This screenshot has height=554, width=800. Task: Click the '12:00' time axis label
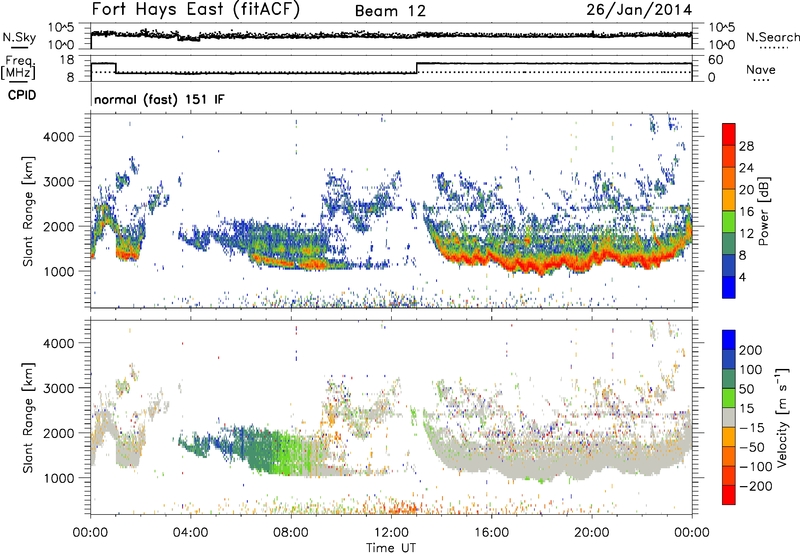tap(391, 533)
